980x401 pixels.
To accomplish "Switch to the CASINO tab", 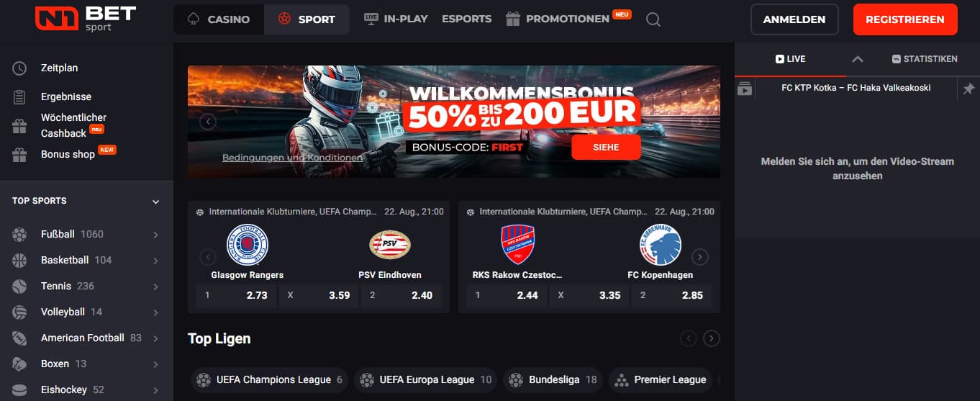I will (218, 19).
